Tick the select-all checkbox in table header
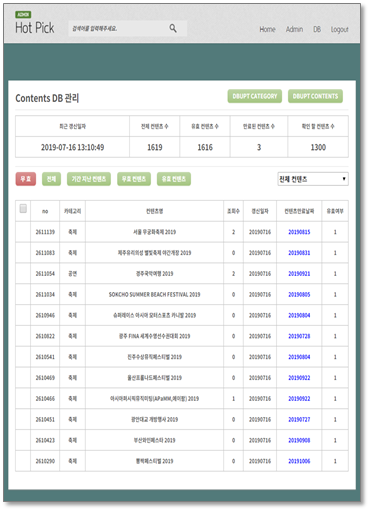Viewport: 370px width, 511px height. tap(23, 209)
